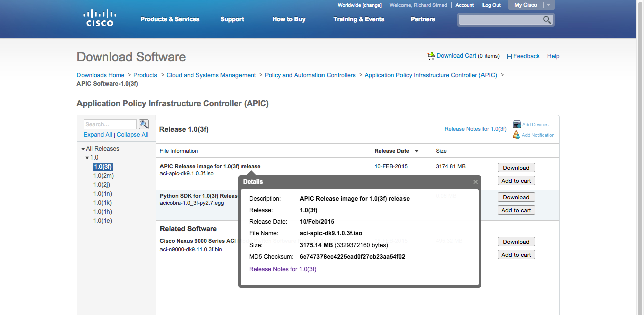Open Products & Services menu

pyautogui.click(x=170, y=19)
